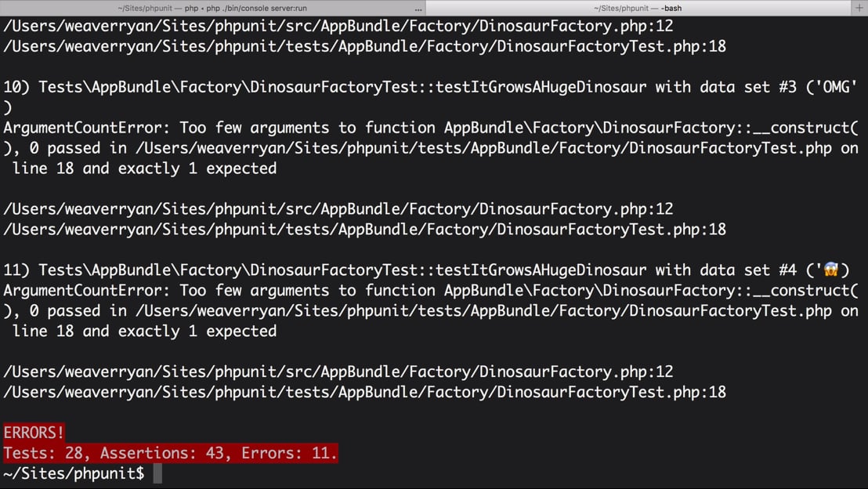
Task: Click the topmost DinosaurFactory.php:12 path line
Action: coord(338,26)
